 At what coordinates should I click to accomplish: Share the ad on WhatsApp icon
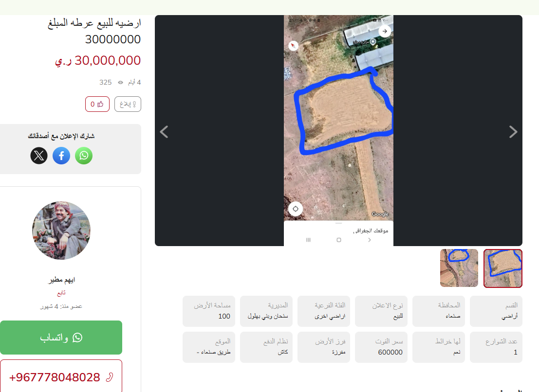[84, 156]
